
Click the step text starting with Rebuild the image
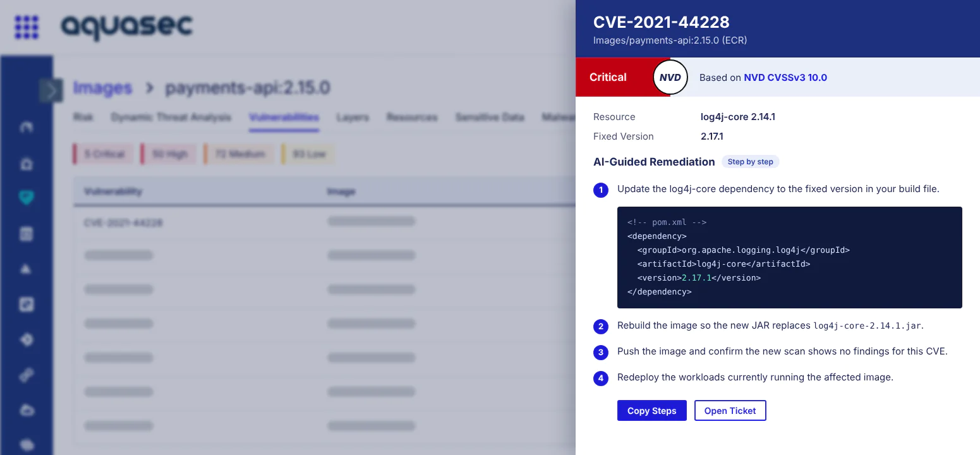[771, 326]
